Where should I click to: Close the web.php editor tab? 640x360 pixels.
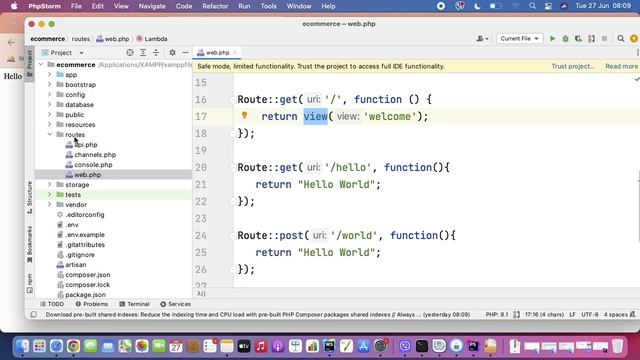235,53
